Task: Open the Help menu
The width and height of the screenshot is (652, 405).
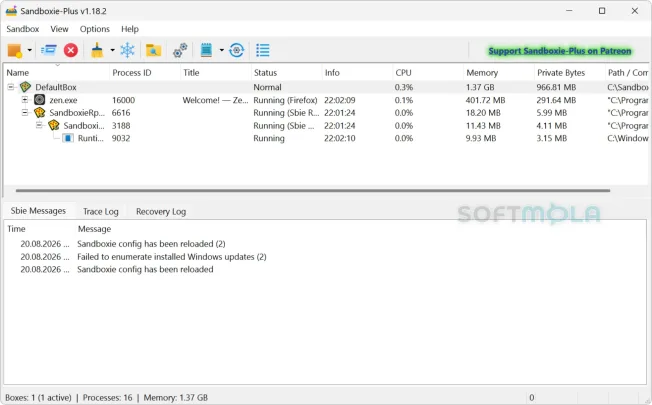Action: pyautogui.click(x=130, y=29)
